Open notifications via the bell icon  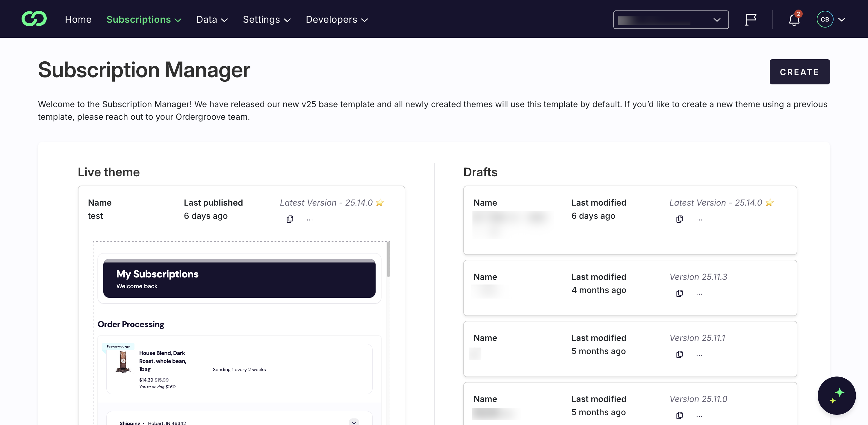pos(793,19)
